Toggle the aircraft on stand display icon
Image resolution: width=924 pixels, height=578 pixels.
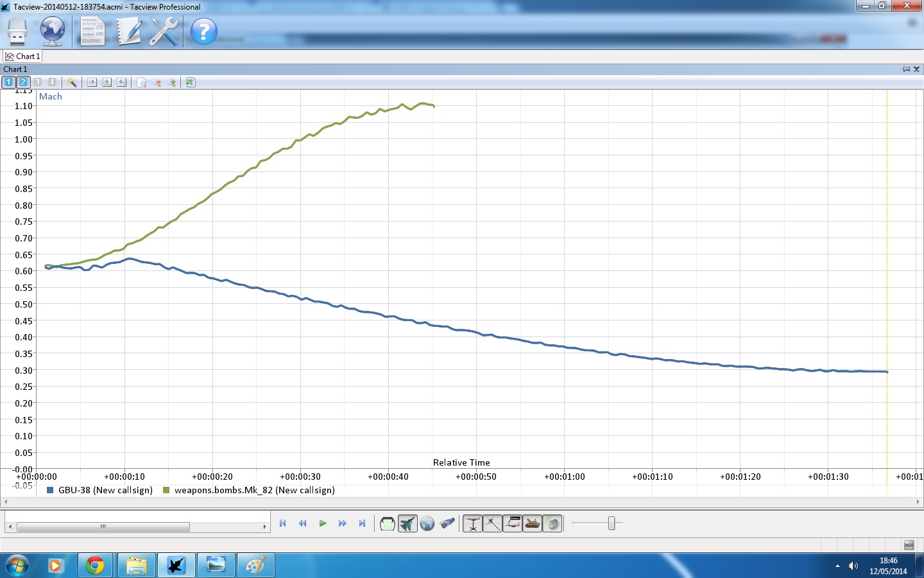(473, 524)
